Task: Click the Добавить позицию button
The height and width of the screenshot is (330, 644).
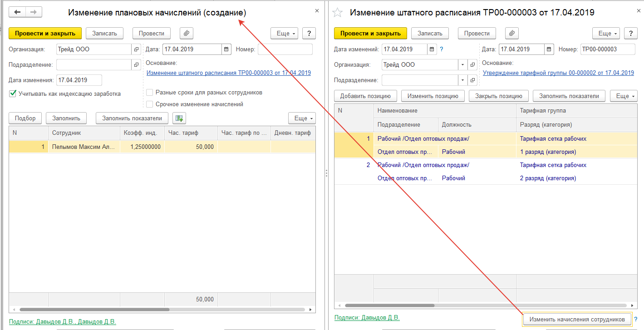Action: 365,96
